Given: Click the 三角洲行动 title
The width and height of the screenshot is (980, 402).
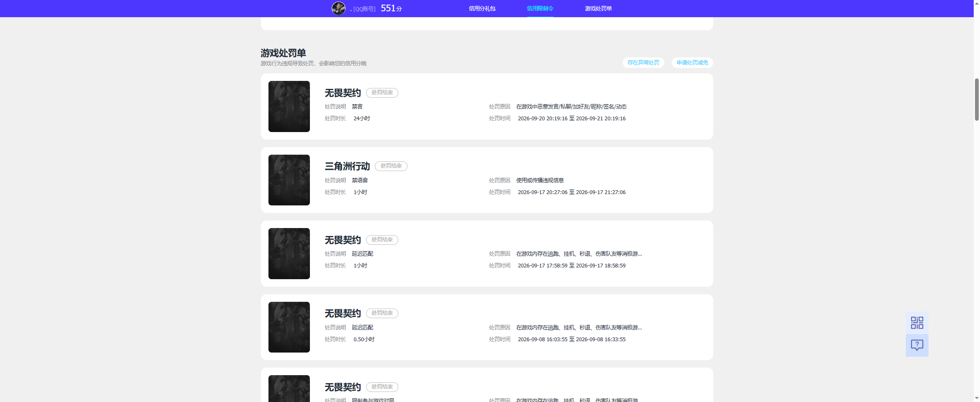Looking at the screenshot, I should click(347, 166).
